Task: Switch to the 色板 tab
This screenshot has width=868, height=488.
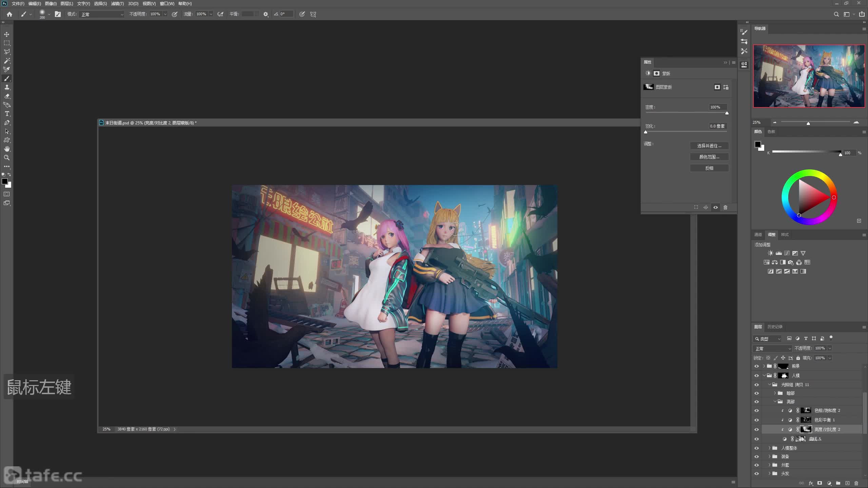Action: point(771,131)
